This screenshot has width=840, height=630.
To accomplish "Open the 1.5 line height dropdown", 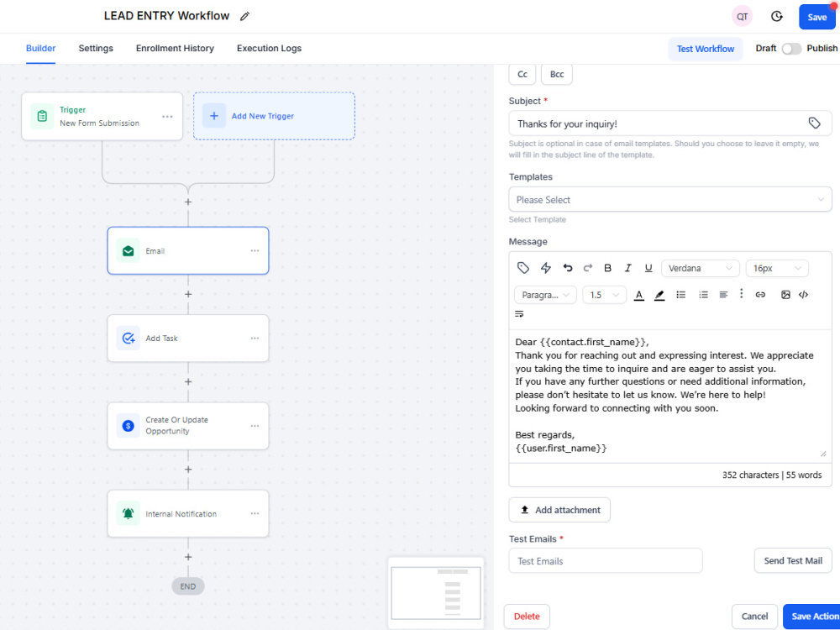I will click(x=604, y=295).
